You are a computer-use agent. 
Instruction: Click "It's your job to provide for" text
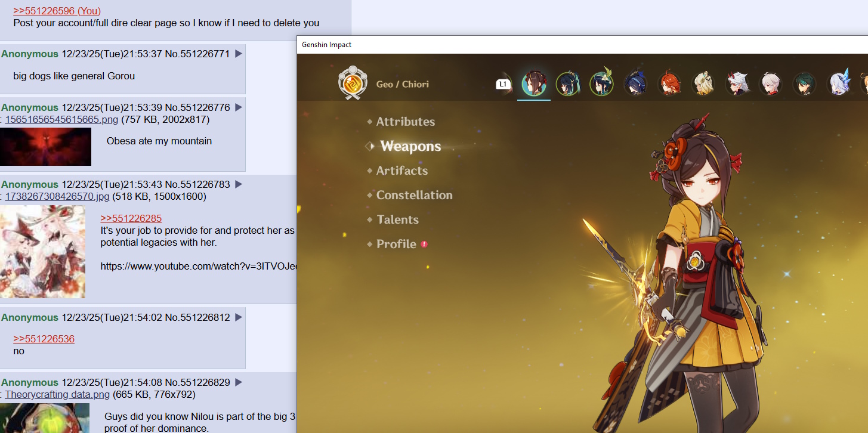click(198, 230)
